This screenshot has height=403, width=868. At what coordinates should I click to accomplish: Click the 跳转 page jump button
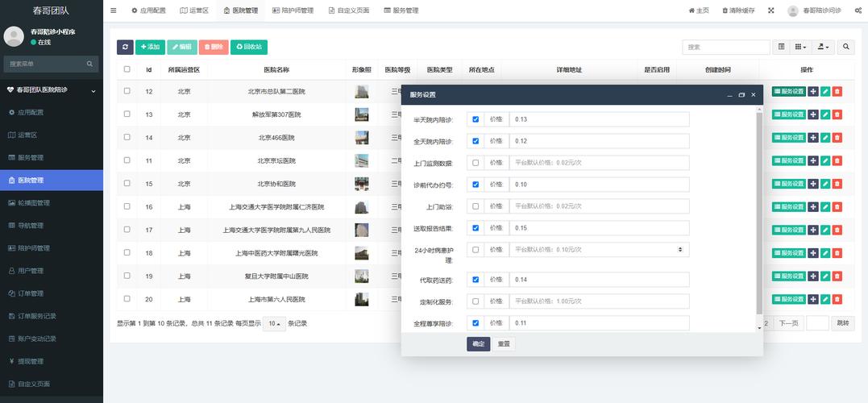[842, 323]
